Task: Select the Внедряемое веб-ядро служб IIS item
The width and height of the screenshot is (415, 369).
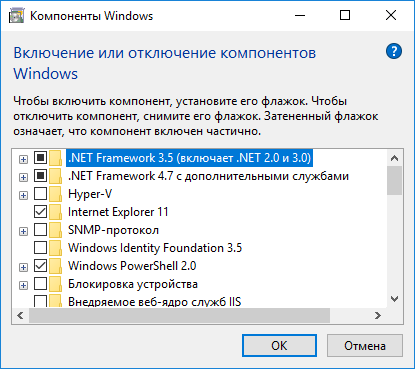Action: point(154,301)
